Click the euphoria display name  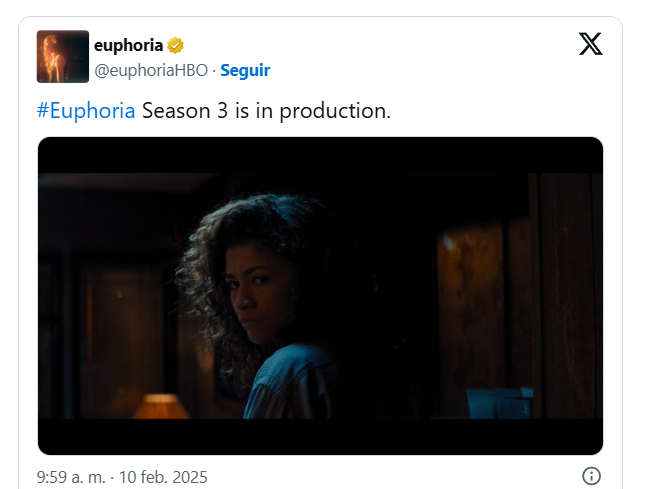click(x=128, y=46)
